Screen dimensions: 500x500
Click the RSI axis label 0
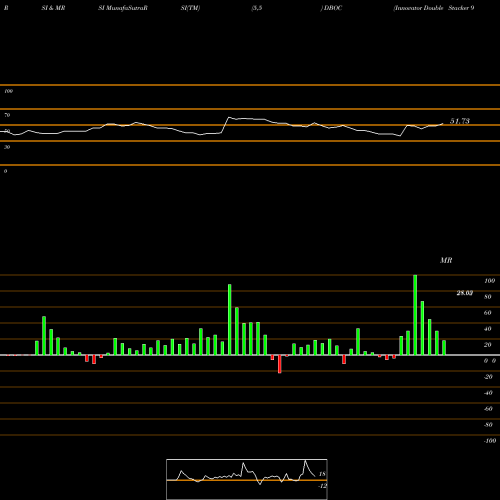(5, 171)
